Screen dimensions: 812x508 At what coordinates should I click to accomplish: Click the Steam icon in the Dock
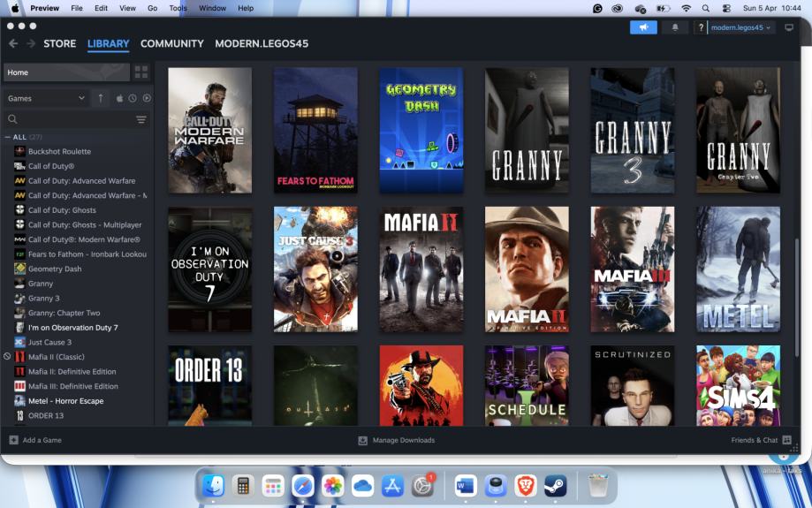[x=555, y=486]
